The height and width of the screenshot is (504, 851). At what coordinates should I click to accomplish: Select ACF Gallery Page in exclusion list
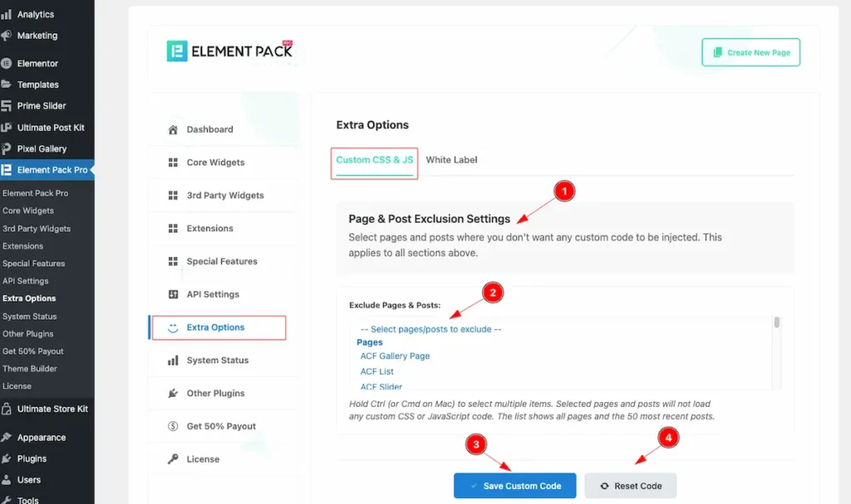coord(395,356)
